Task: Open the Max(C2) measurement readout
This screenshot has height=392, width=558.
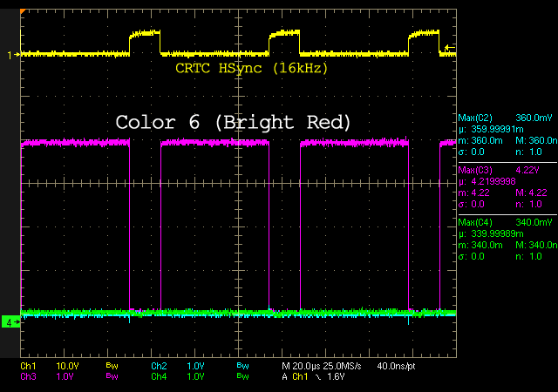Action: click(506, 118)
